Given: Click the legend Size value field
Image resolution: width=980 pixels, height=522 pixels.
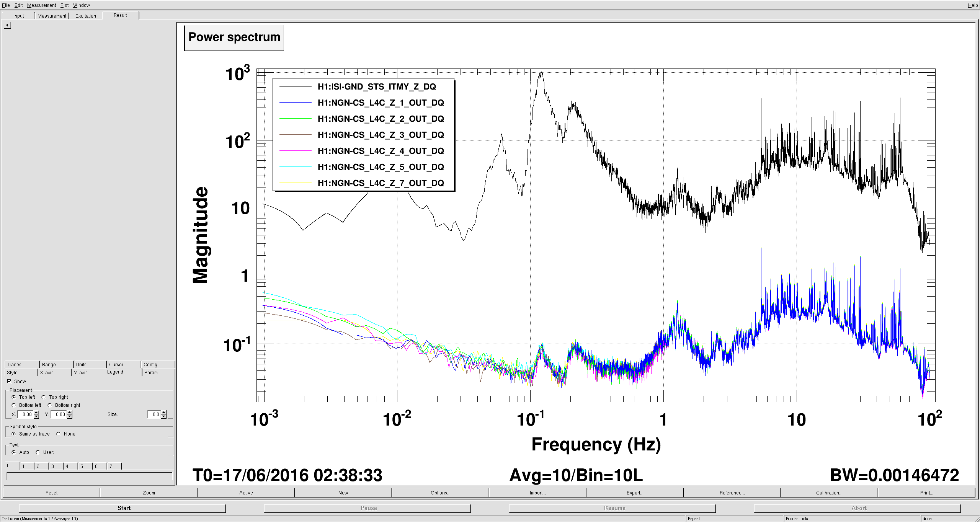Looking at the screenshot, I should tap(155, 414).
